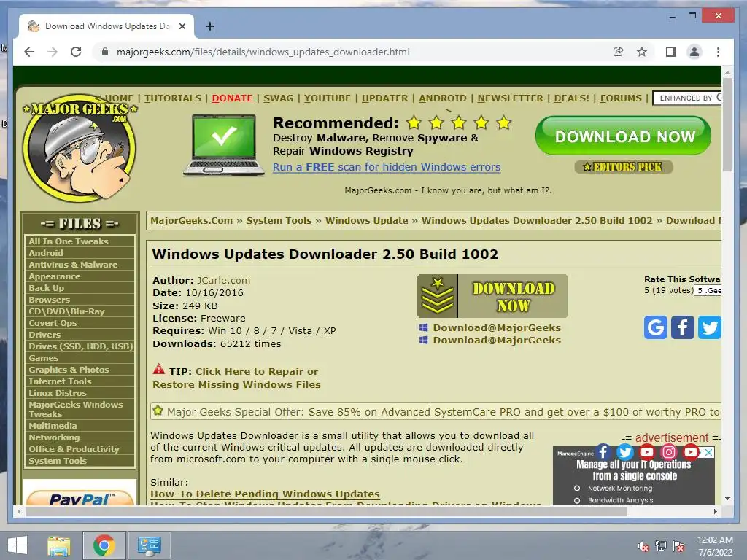Open the NEWSLETTER nav link
Image resolution: width=747 pixels, height=560 pixels.
[x=510, y=98]
